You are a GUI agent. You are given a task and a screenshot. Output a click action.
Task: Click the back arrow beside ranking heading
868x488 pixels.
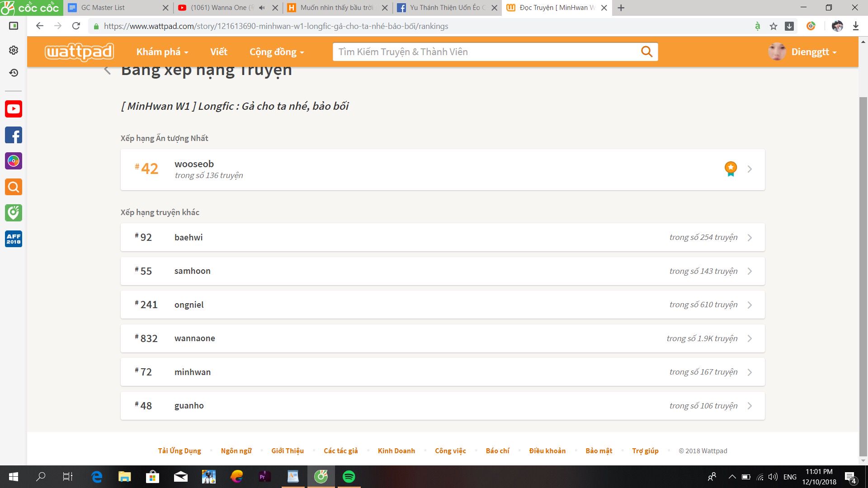pos(108,70)
